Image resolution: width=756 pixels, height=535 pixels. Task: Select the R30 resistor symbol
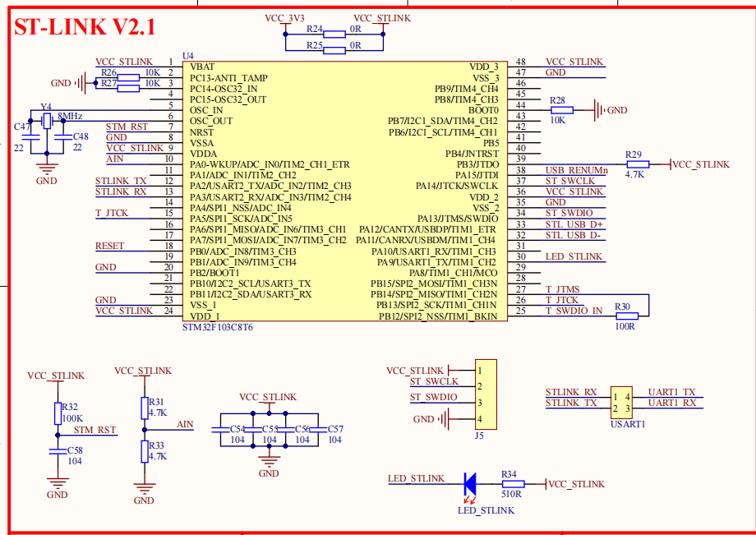coord(627,316)
